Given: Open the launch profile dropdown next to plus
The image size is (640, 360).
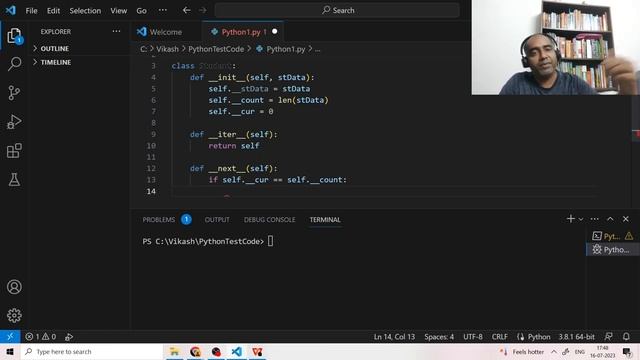Looking at the screenshot, I should coord(581,220).
